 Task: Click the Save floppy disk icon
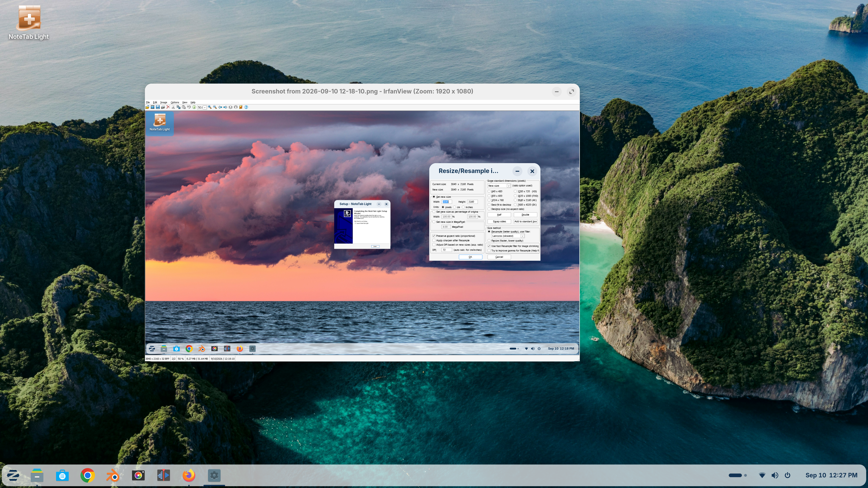[158, 107]
